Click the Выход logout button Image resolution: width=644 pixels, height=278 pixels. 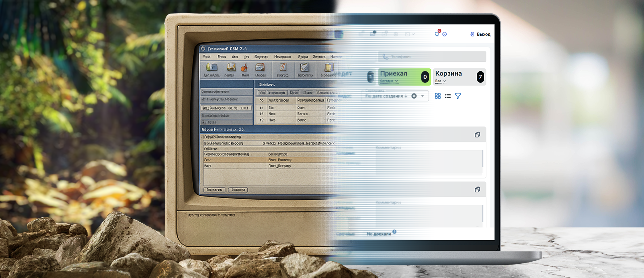coord(480,34)
